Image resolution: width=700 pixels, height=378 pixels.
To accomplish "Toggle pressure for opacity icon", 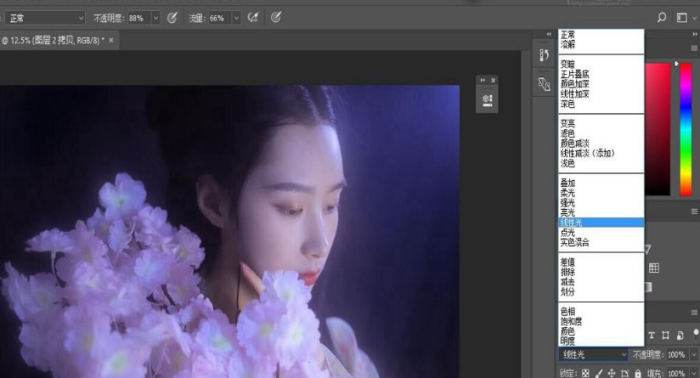I will pyautogui.click(x=172, y=18).
